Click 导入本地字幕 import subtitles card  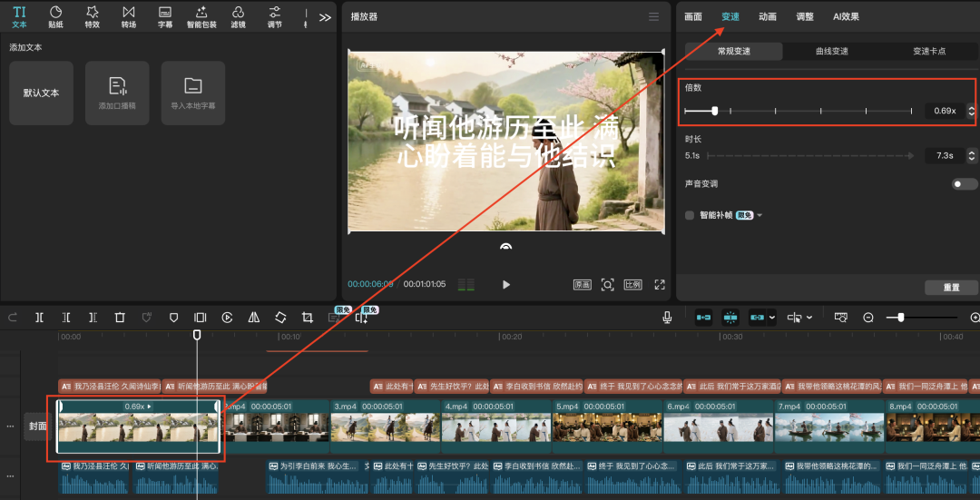pyautogui.click(x=193, y=93)
